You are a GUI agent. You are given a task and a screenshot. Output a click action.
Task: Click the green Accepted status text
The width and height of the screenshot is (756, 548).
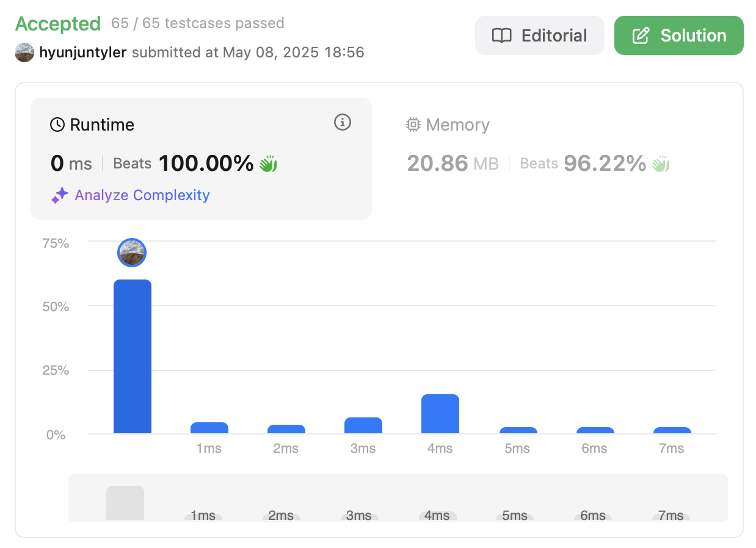point(58,24)
